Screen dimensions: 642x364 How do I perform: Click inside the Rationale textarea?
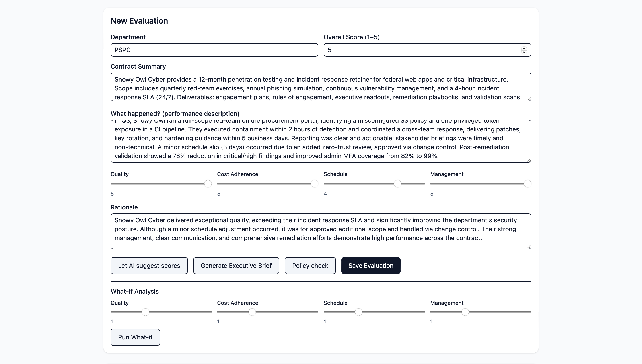click(x=321, y=231)
